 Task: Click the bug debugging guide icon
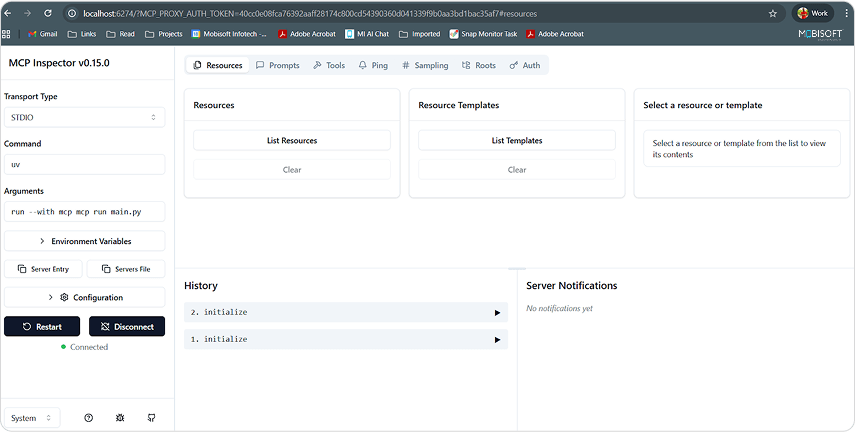[x=120, y=417]
